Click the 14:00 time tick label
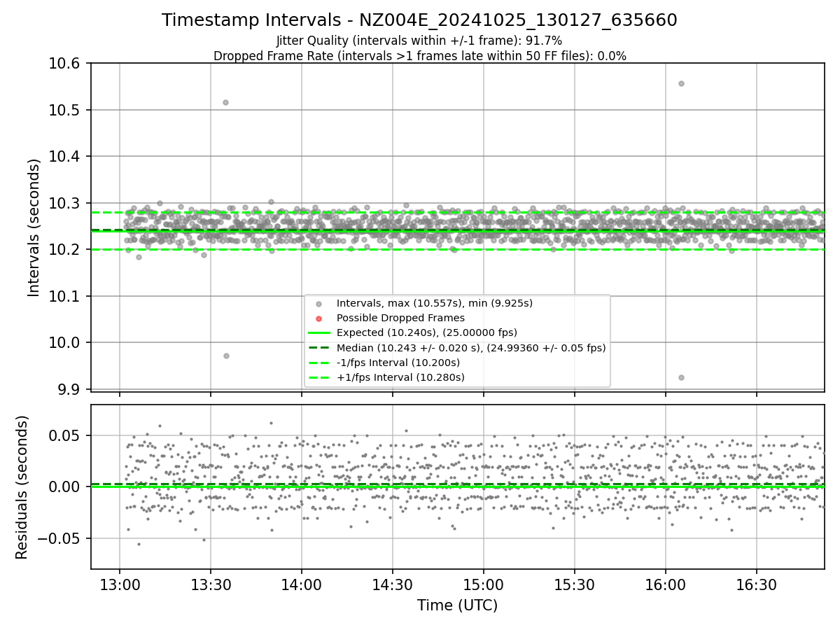This screenshot has width=840, height=630. (302, 584)
